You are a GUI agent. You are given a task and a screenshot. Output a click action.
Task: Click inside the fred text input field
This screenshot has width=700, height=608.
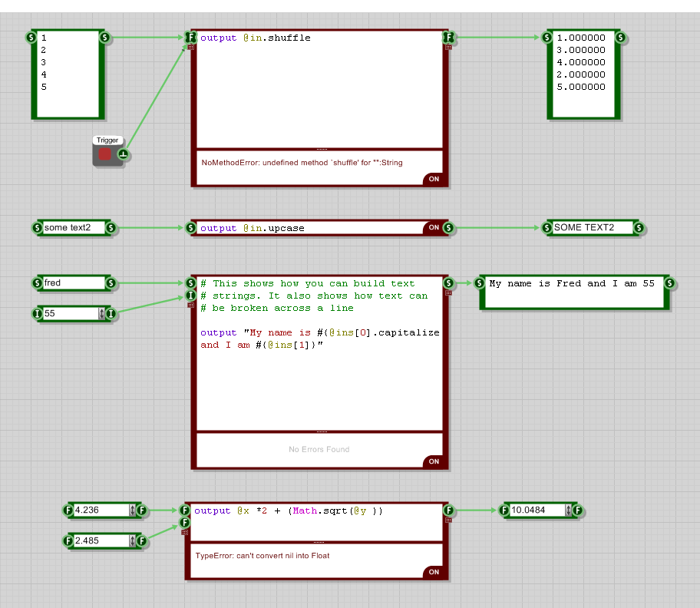73,283
